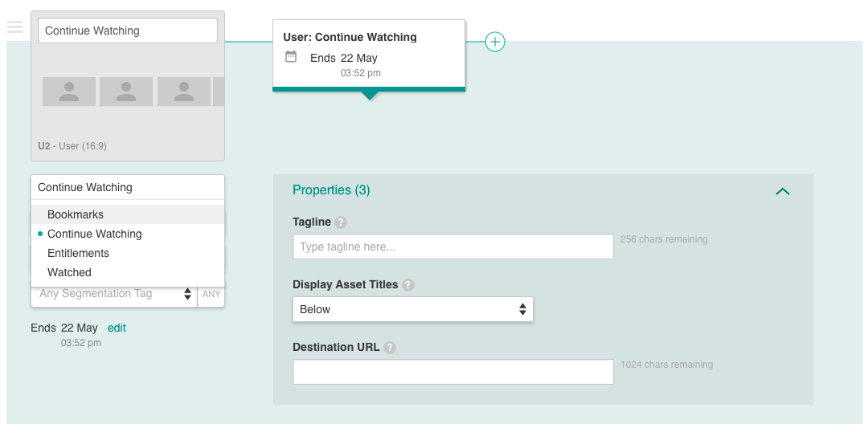The image size is (868, 432).
Task: Click U2 - User (16:9) label
Action: (x=72, y=146)
